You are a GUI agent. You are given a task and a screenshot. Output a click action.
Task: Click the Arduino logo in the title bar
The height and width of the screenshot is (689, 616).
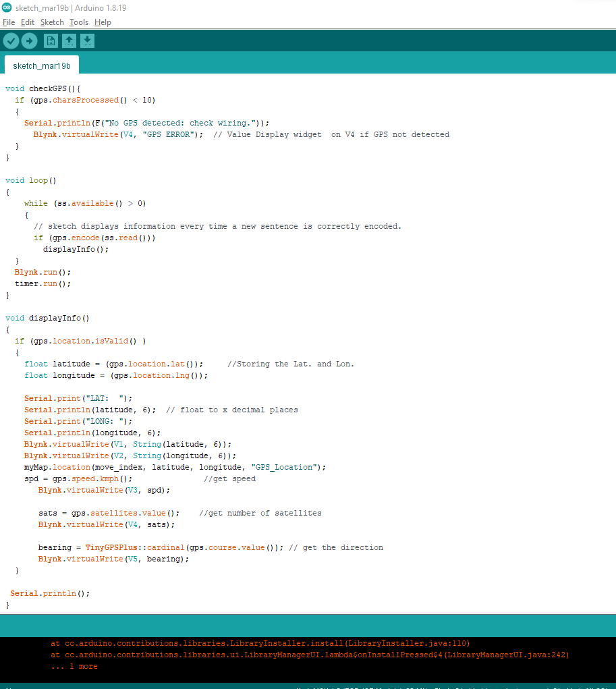pyautogui.click(x=7, y=7)
